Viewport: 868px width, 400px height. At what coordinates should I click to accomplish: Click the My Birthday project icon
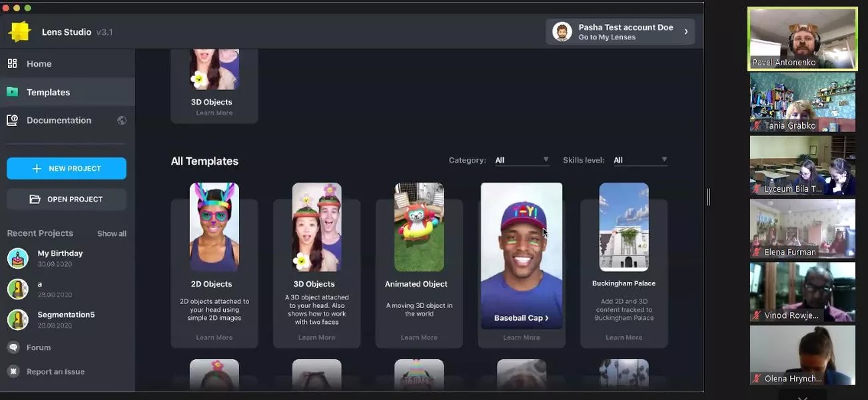[18, 258]
